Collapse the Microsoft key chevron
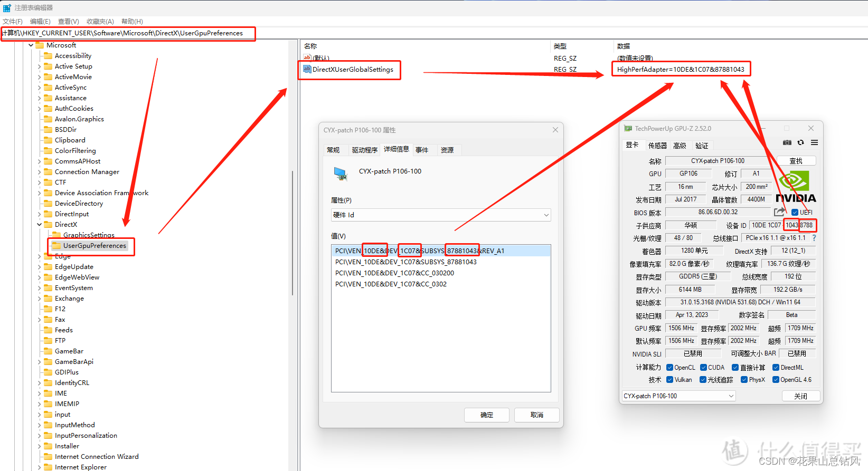Viewport: 868px width, 471px height. [x=31, y=45]
